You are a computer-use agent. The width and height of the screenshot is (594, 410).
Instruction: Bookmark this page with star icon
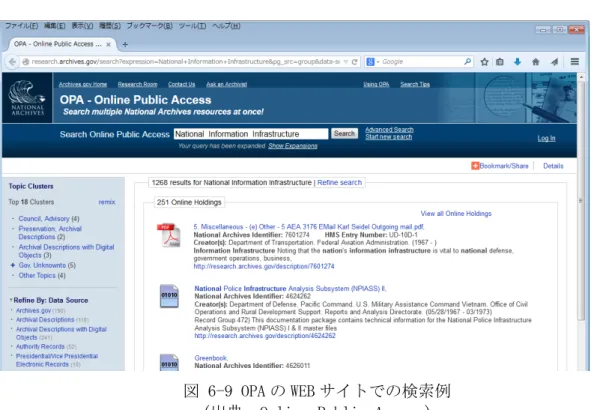484,62
